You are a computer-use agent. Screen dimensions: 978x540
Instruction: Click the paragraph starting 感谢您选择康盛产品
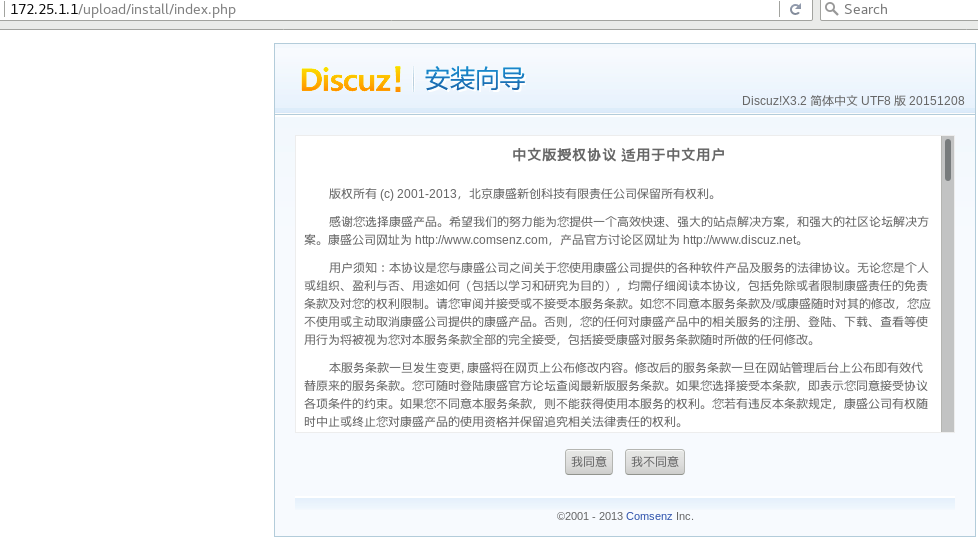tap(616, 231)
